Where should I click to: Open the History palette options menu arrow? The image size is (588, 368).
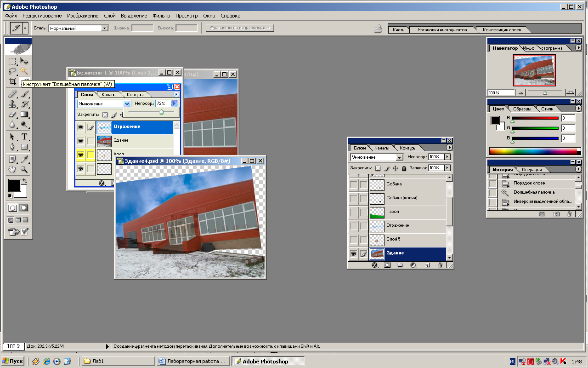click(x=578, y=169)
